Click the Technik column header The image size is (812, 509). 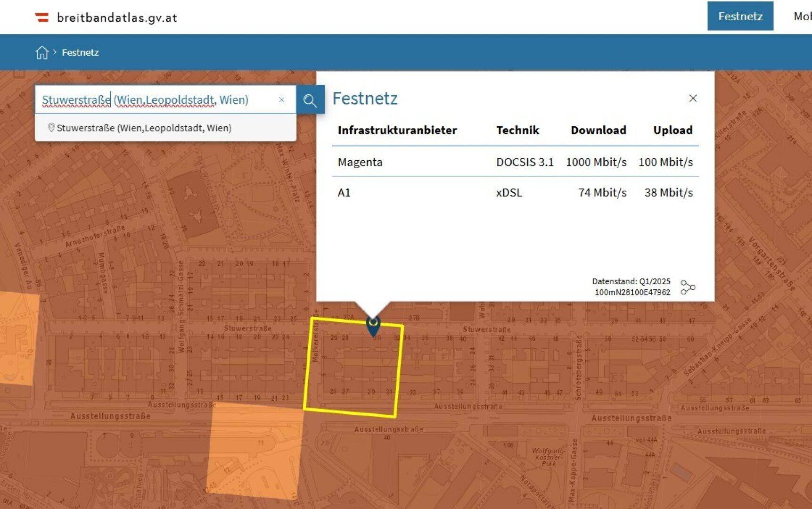[x=517, y=130]
